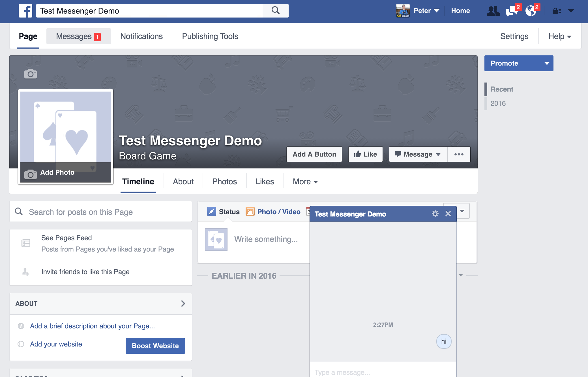Jump to 2016 in timeline
This screenshot has width=588, height=377.
coord(498,103)
